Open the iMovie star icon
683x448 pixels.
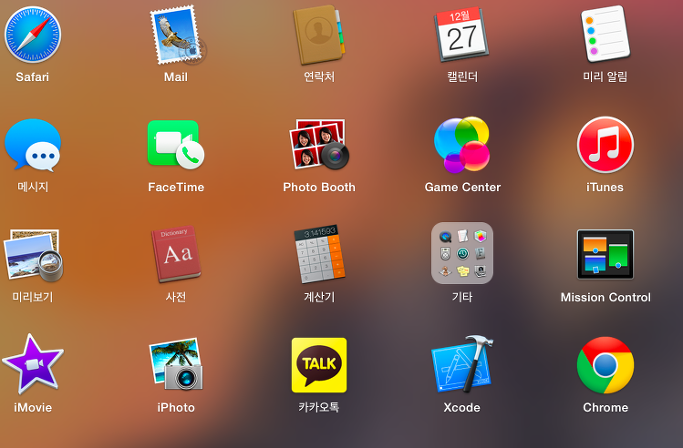33,364
